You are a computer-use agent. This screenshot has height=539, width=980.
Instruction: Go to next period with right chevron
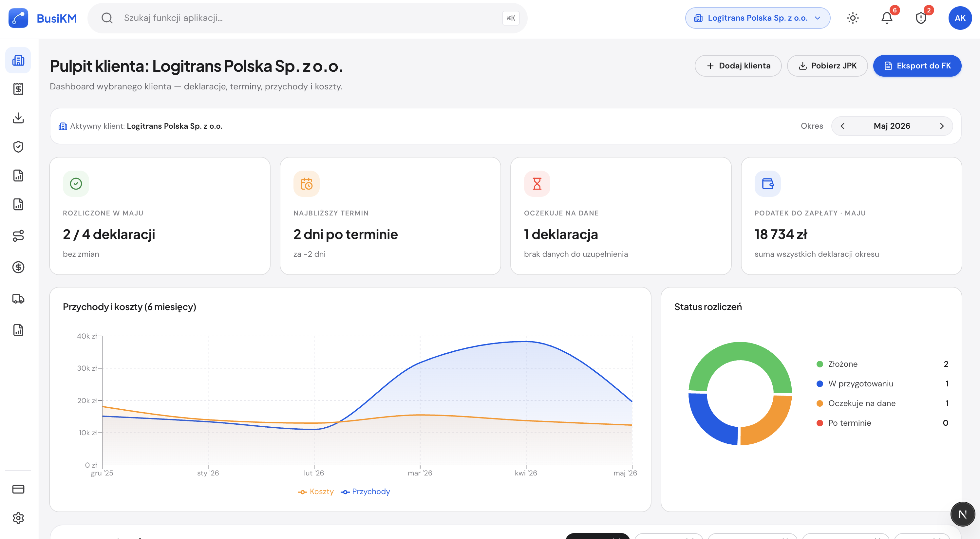942,126
